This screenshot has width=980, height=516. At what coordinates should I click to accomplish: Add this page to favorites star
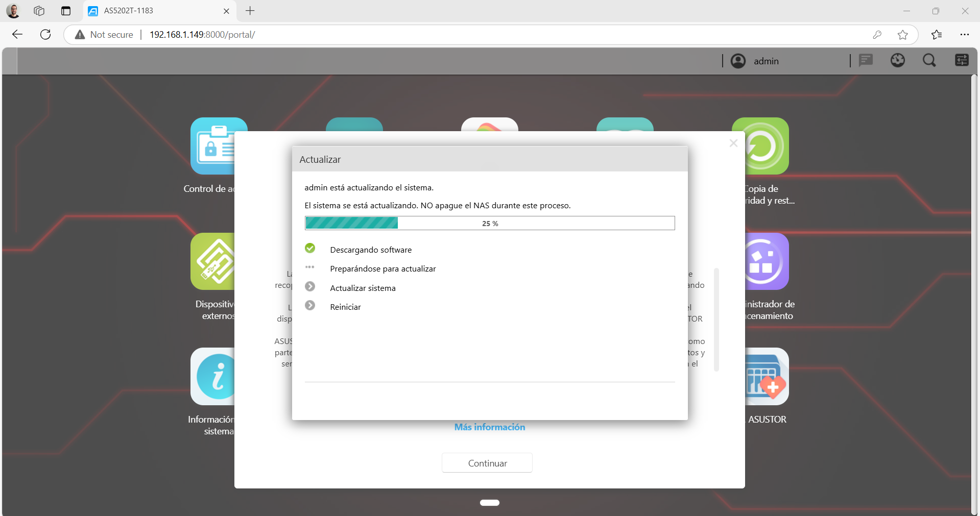(x=902, y=35)
